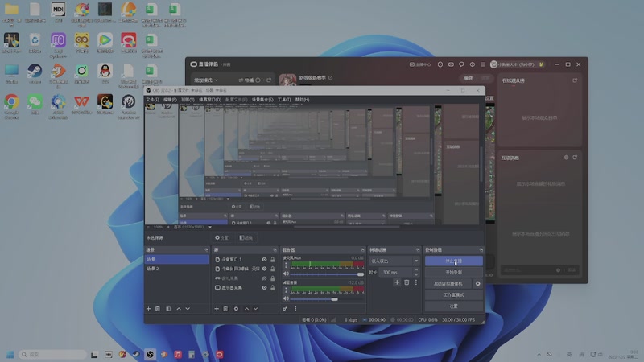Open Docks menu in OBS
Viewport: 644px width, 362px height.
[210, 100]
